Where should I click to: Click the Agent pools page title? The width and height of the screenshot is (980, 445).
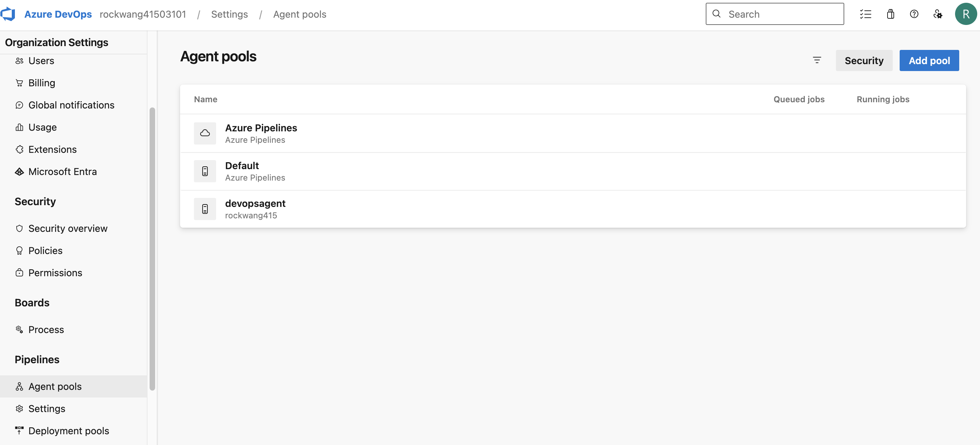219,56
